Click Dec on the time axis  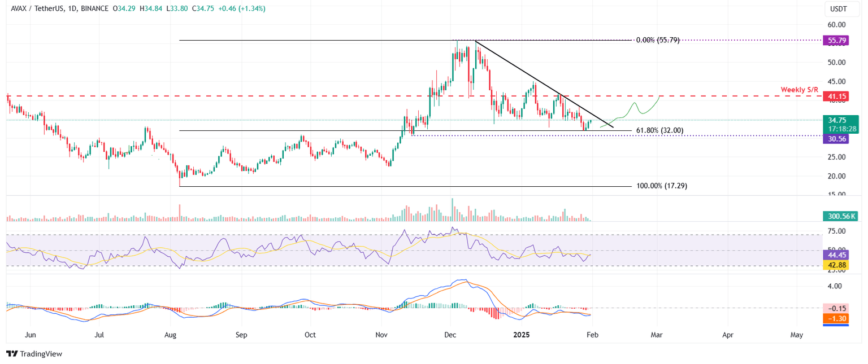pyautogui.click(x=450, y=335)
